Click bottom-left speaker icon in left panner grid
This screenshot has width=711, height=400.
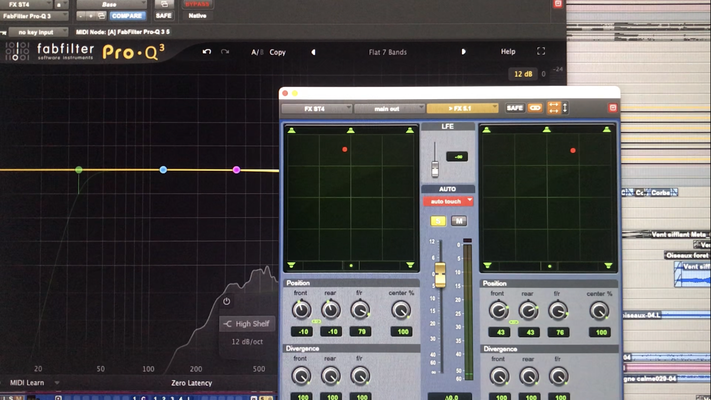[x=292, y=265]
